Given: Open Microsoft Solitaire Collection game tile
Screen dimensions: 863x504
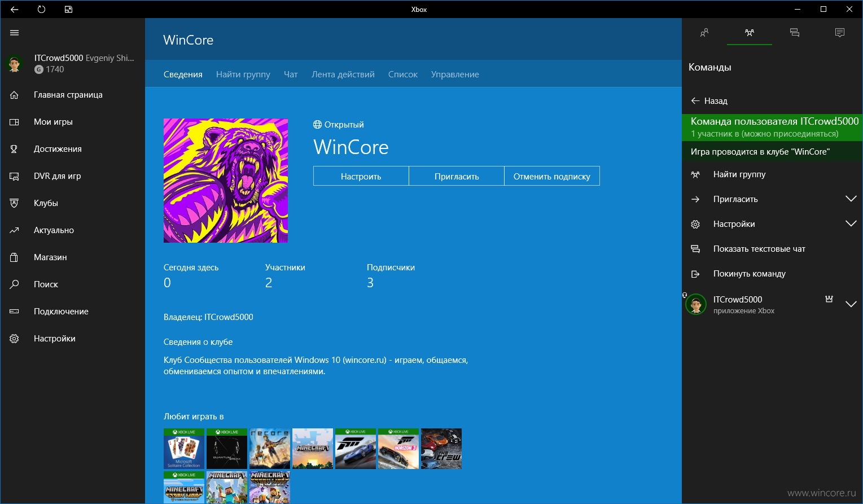Looking at the screenshot, I should (184, 449).
